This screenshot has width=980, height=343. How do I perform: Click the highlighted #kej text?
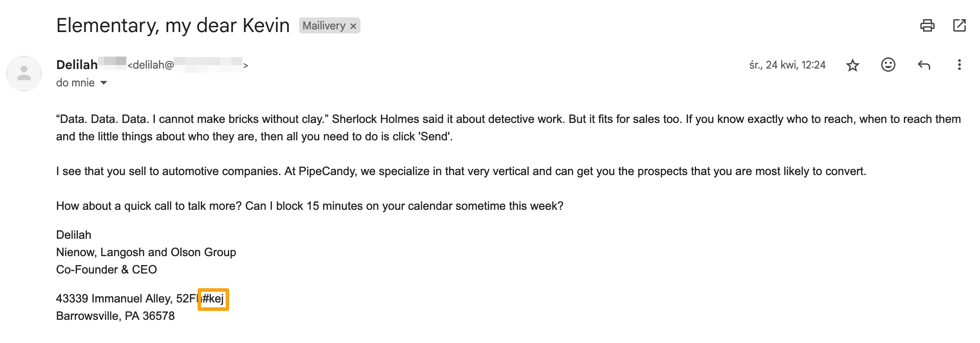coord(213,299)
